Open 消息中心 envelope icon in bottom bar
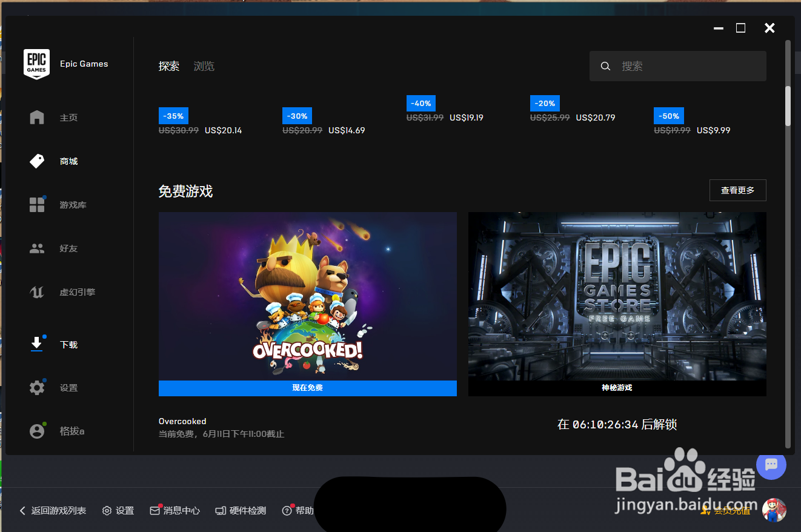The image size is (801, 532). [155, 511]
